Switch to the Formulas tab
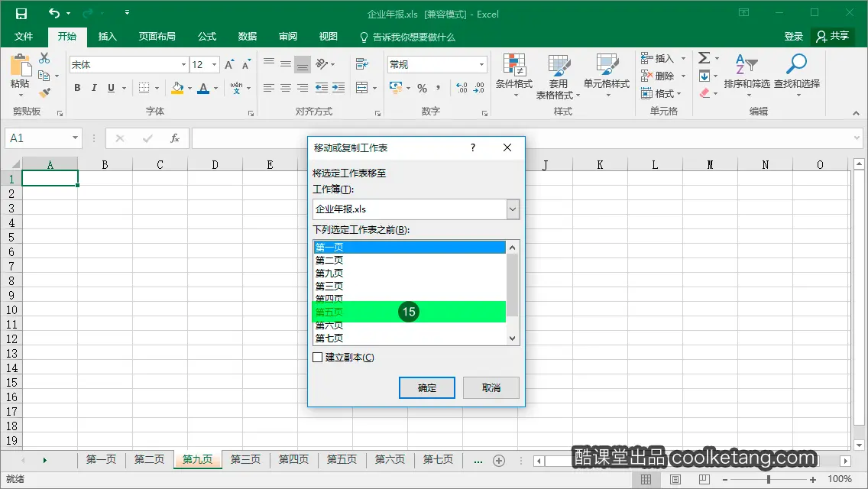This screenshot has width=868, height=489. pos(207,37)
